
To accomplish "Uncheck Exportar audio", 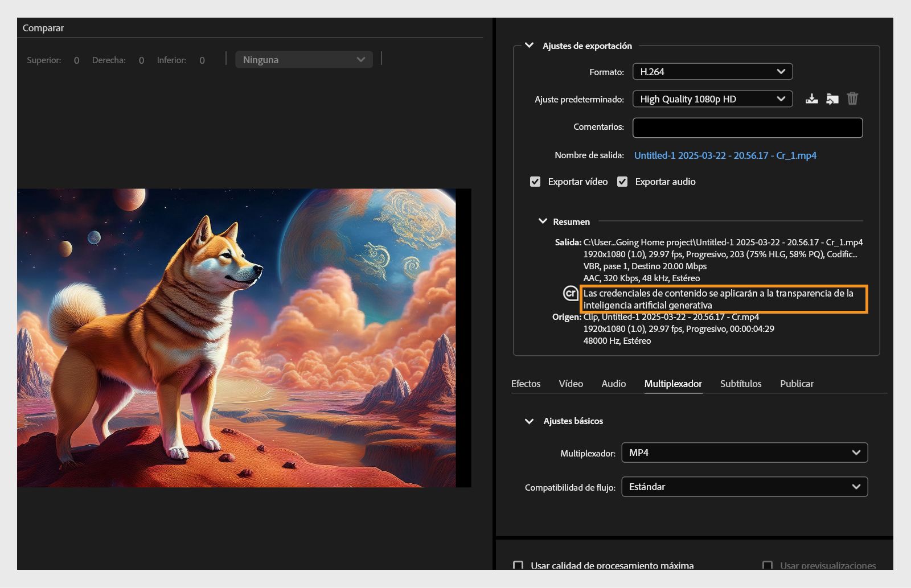I will (622, 181).
